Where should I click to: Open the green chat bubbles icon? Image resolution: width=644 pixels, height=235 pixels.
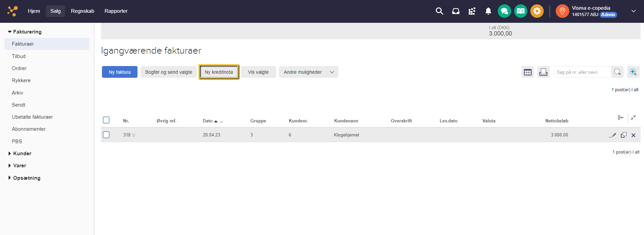tap(504, 11)
